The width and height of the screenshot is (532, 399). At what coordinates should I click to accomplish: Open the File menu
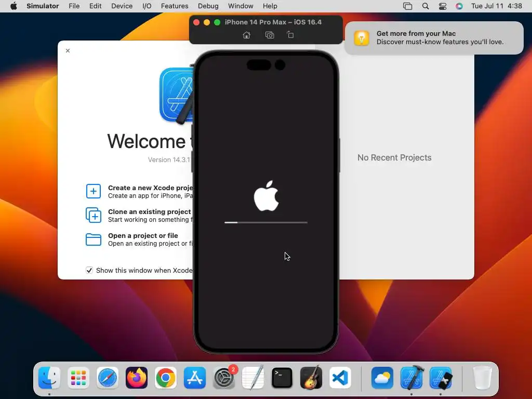(x=74, y=6)
